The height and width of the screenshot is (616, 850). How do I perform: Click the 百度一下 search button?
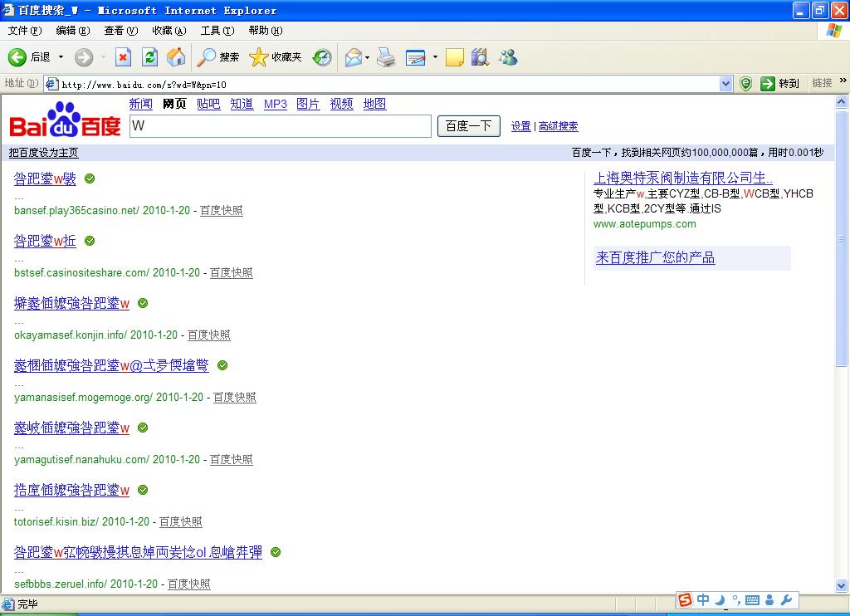pyautogui.click(x=468, y=126)
